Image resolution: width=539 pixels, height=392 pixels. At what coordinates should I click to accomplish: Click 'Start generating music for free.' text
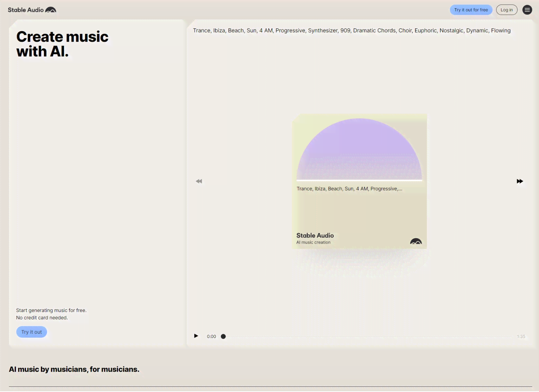[x=51, y=310]
